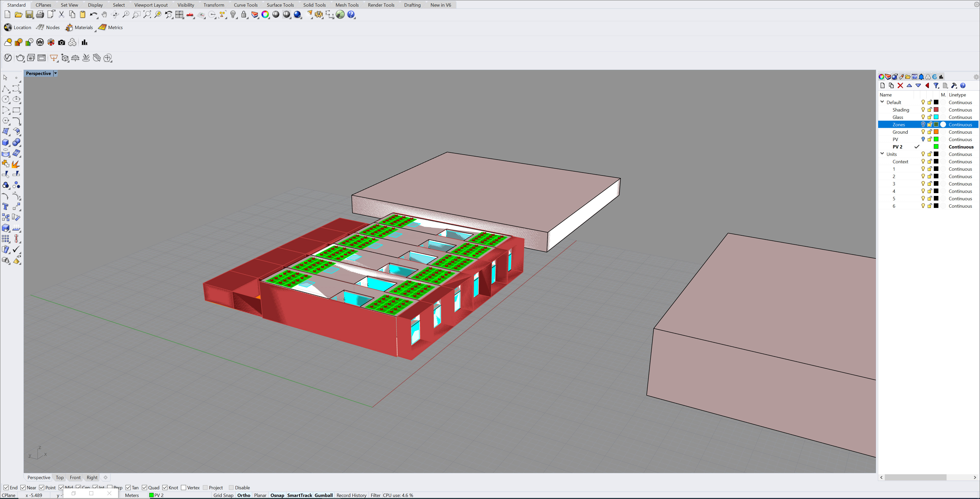Screen dimensions: 980x499
Task: Add a viewport tab with plus icon
Action: click(x=106, y=477)
